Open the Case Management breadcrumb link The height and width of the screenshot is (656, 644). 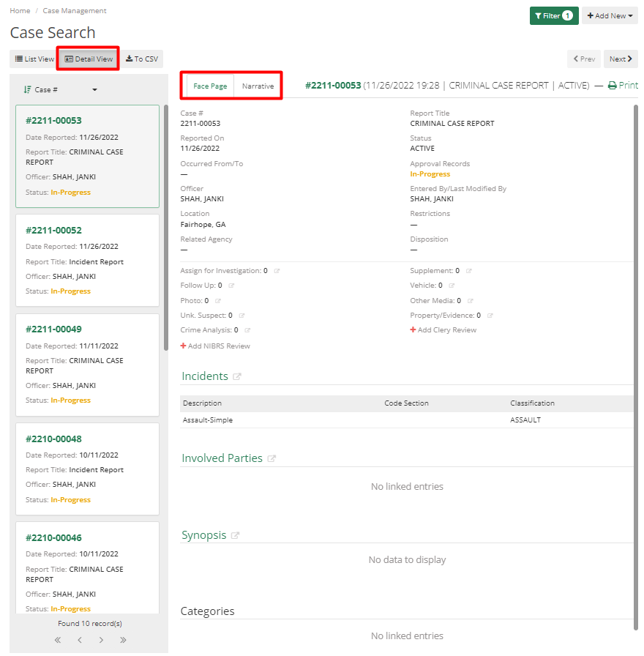tap(74, 10)
